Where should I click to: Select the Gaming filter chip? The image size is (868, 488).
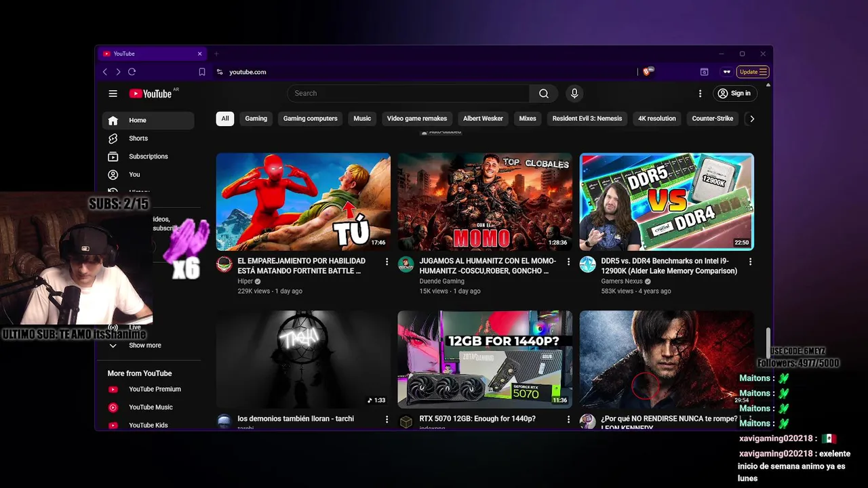tap(256, 119)
